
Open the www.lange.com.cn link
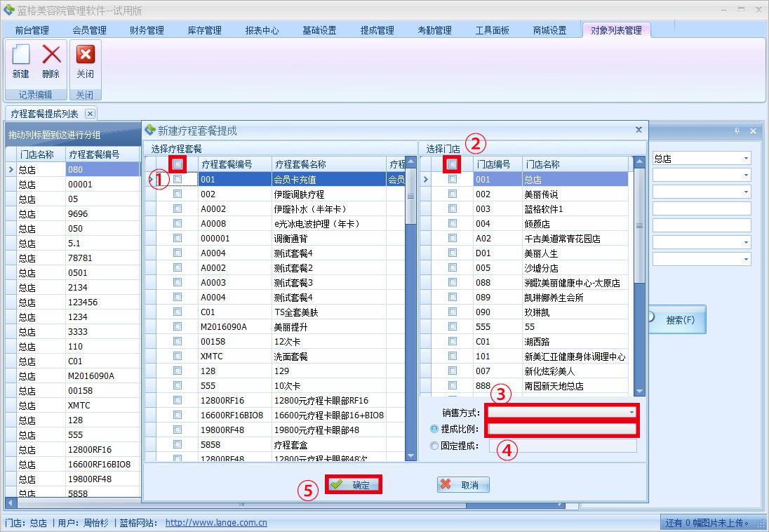[x=216, y=522]
